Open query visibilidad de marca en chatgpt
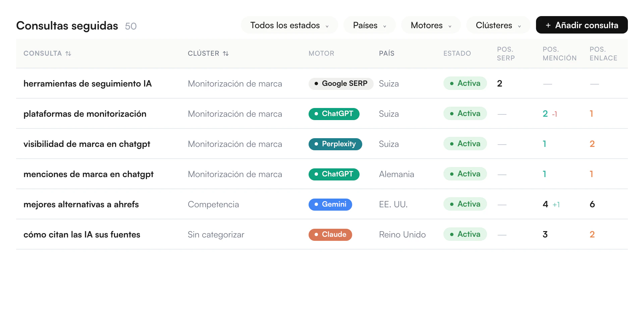Screen dimensions: 644x322 click(x=87, y=144)
